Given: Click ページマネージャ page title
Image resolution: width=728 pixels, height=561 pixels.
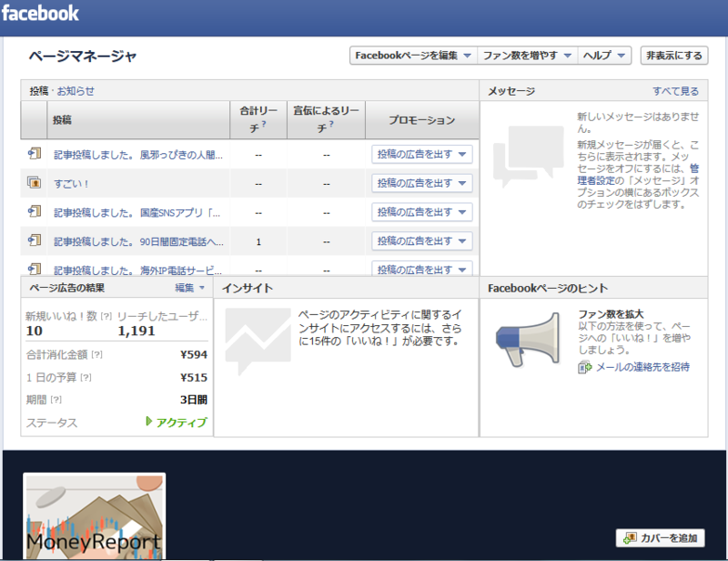Looking at the screenshot, I should pos(83,56).
